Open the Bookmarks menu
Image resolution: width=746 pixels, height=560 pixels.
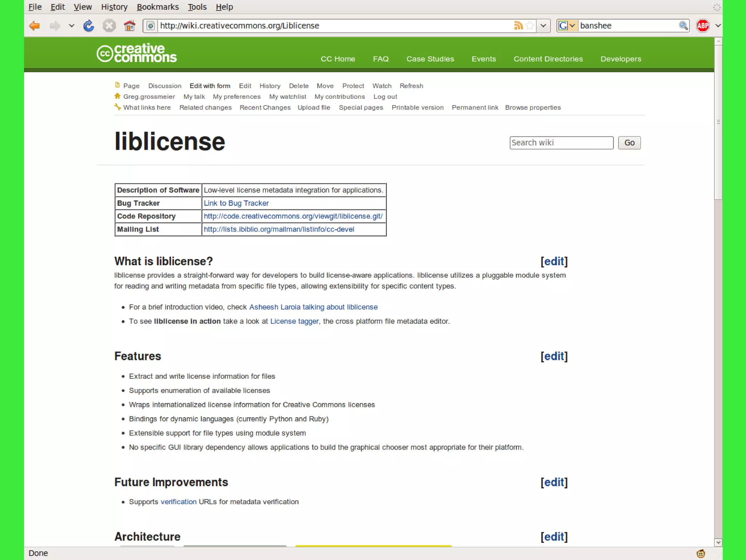tap(157, 7)
